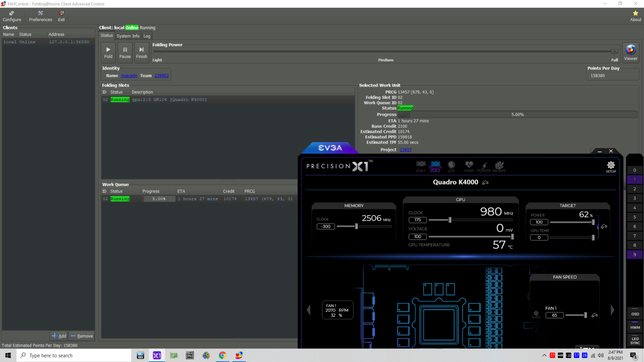Viewport: 644px width, 362px height.
Task: Open Preferences in FAHControl toolbar
Action: pyautogui.click(x=40, y=16)
